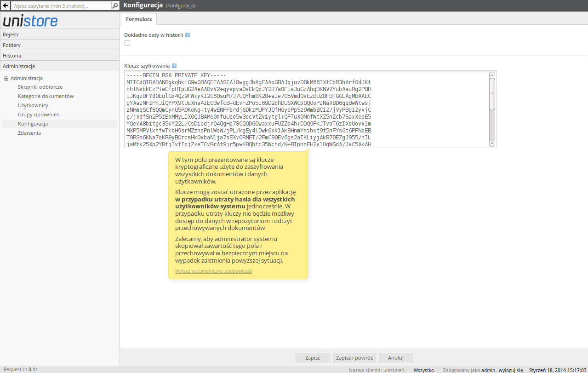Switch to the Formularz tab
Viewport: 588px width, 373px height.
pyautogui.click(x=139, y=19)
